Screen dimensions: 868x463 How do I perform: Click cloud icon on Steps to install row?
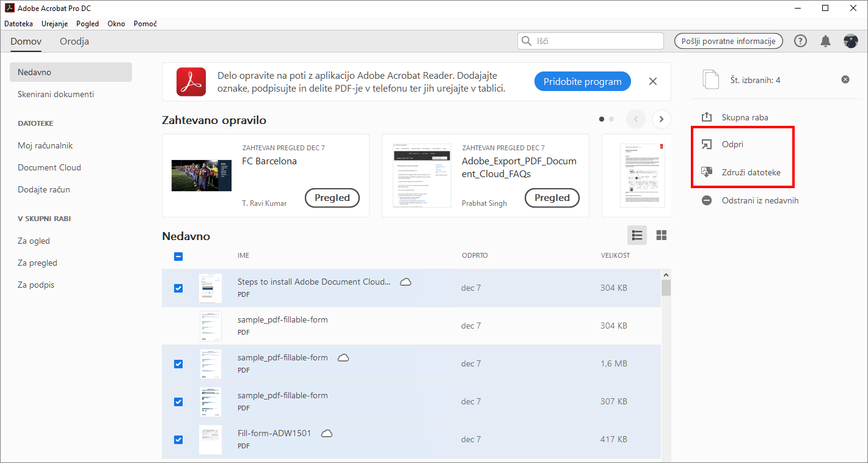(405, 282)
